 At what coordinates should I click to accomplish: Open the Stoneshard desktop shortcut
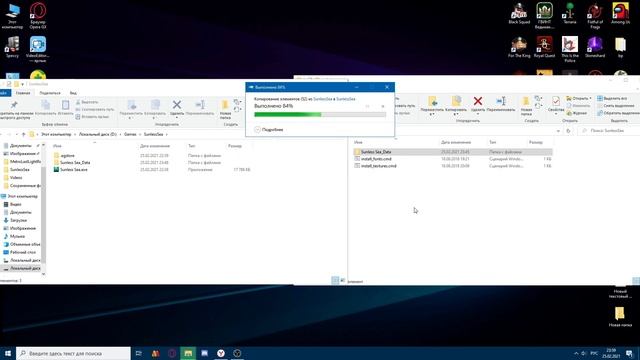(x=595, y=47)
